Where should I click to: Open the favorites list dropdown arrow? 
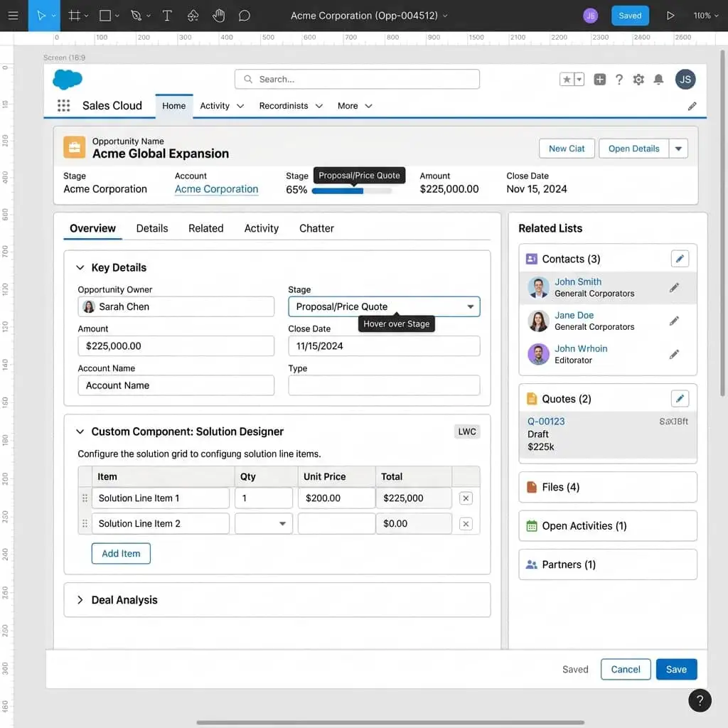[579, 80]
